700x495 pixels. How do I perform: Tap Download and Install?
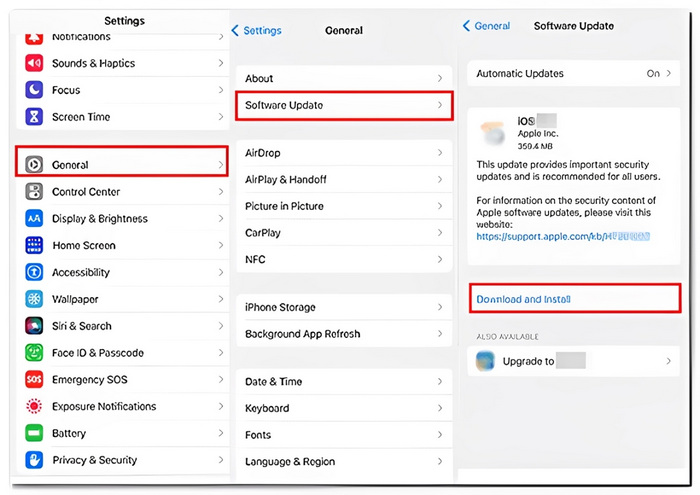click(x=575, y=299)
